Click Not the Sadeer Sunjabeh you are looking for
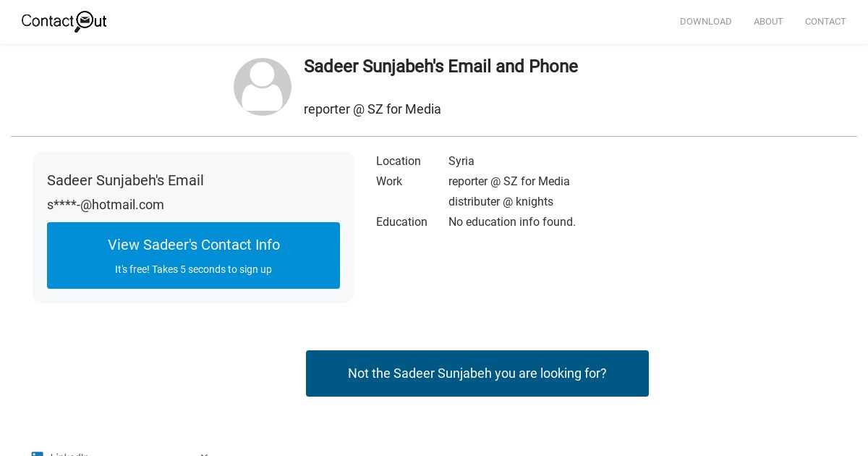This screenshot has height=456, width=868. (477, 373)
